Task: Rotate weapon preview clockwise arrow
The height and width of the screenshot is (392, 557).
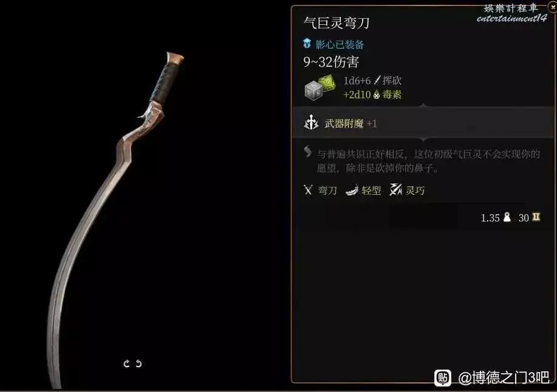Action: coord(138,363)
